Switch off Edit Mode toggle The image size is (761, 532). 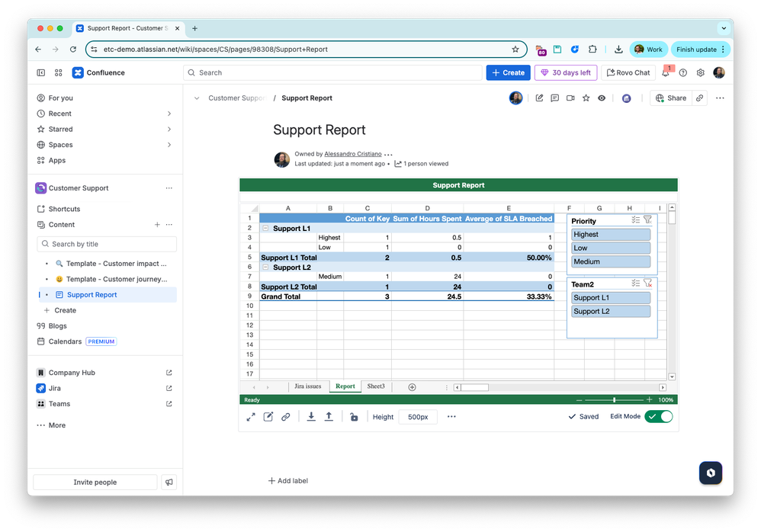tap(659, 417)
